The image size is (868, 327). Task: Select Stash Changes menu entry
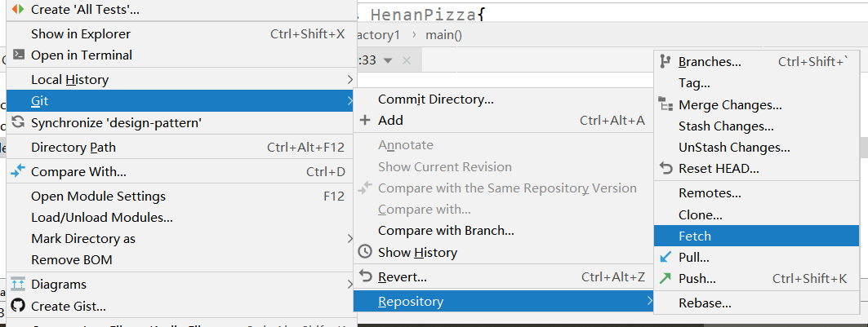tap(726, 126)
